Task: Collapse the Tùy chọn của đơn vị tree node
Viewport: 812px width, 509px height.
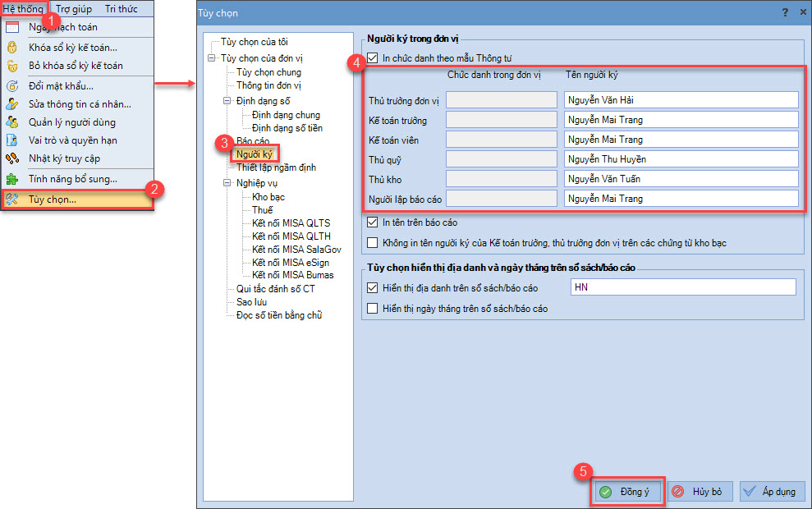Action: click(213, 58)
